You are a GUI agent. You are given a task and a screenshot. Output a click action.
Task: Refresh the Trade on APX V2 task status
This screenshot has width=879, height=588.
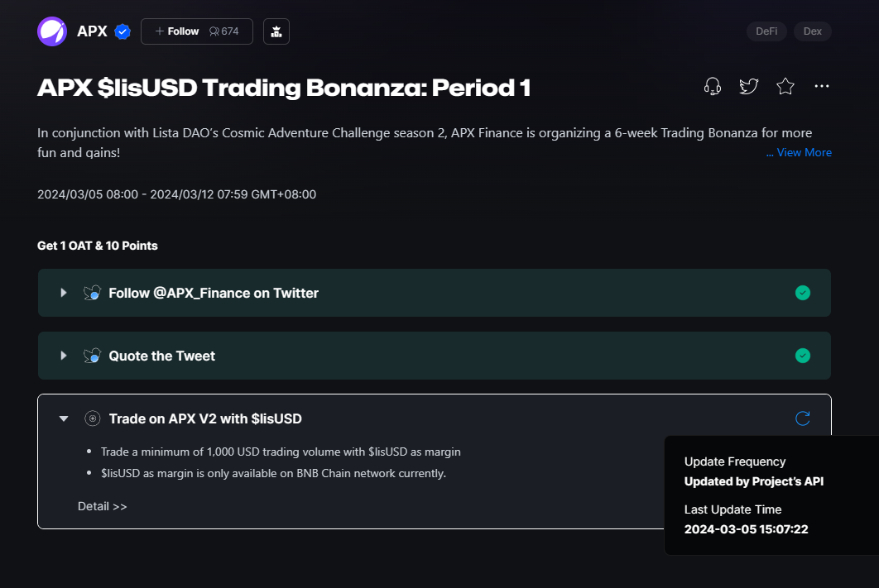pos(802,418)
